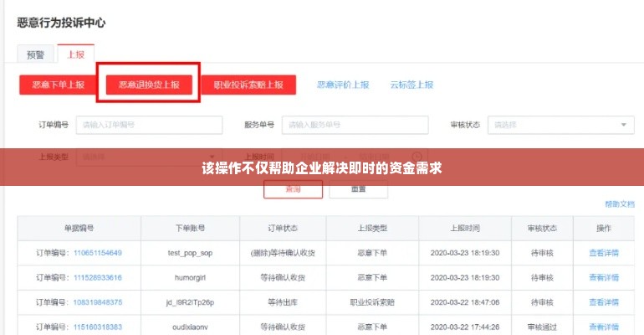View 查看详情 for order 111528933616
The height and width of the screenshot is (335, 644).
(x=604, y=277)
